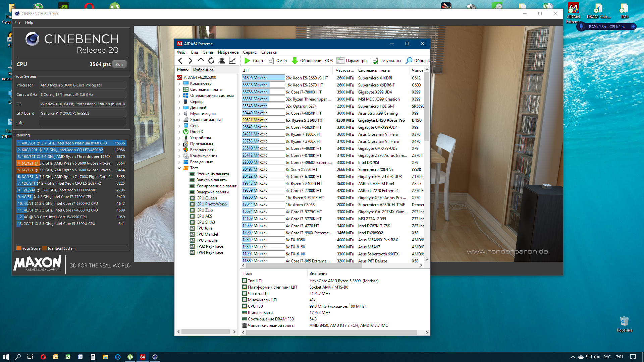Expand the Компьютер tree node
Image resolution: width=644 pixels, height=362 pixels.
[179, 84]
